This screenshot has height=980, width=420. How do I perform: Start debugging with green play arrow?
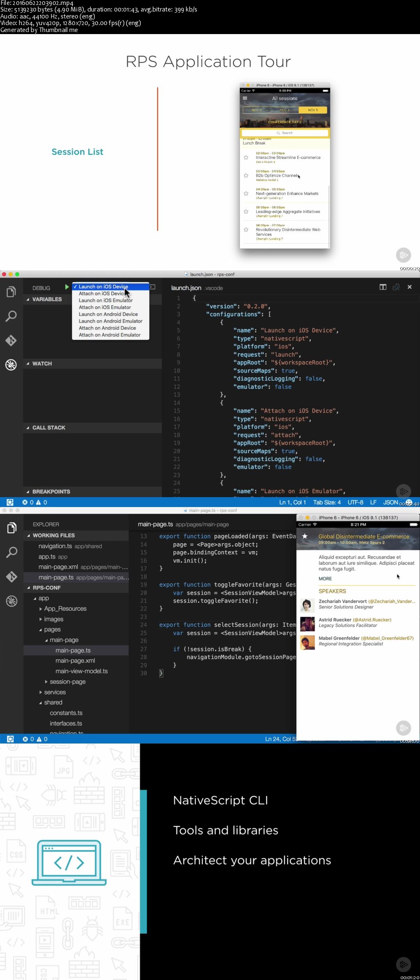[67, 287]
